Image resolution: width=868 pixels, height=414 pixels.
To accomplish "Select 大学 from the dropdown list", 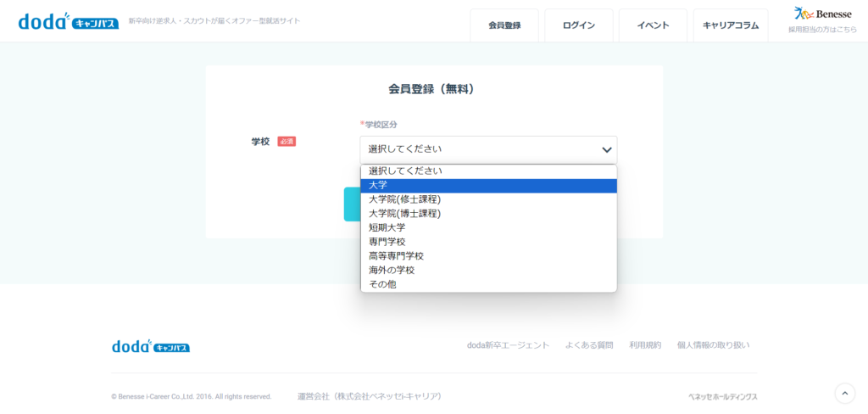I will click(x=488, y=185).
